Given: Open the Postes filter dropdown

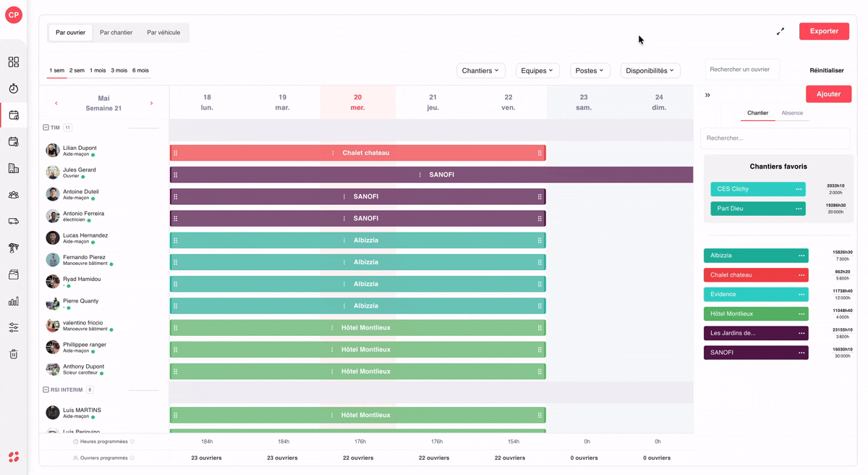Looking at the screenshot, I should (590, 71).
